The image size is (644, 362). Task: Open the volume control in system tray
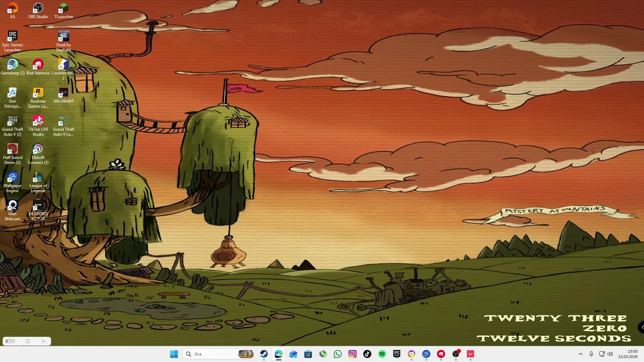point(610,354)
